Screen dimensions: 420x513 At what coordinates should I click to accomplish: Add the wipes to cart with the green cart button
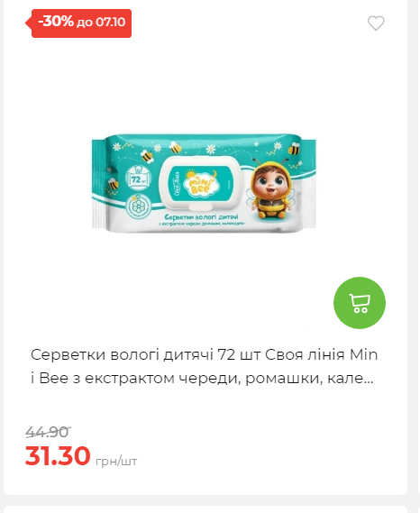[x=360, y=303]
